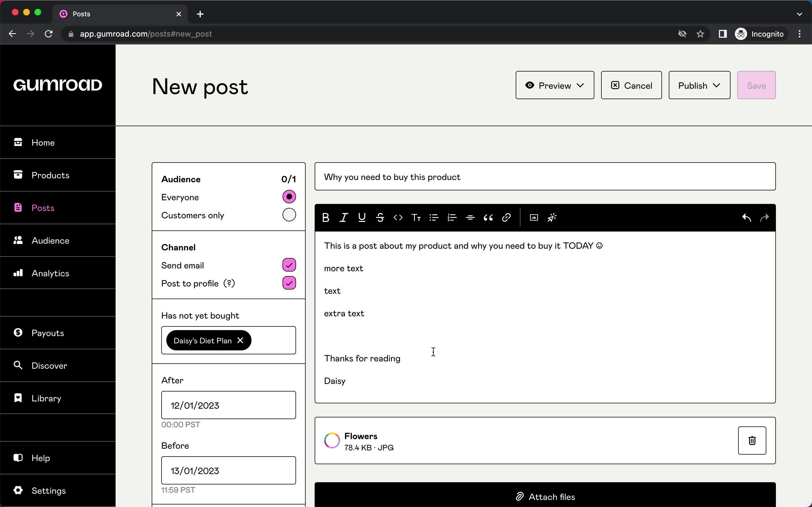Save the new post draft

click(756, 85)
